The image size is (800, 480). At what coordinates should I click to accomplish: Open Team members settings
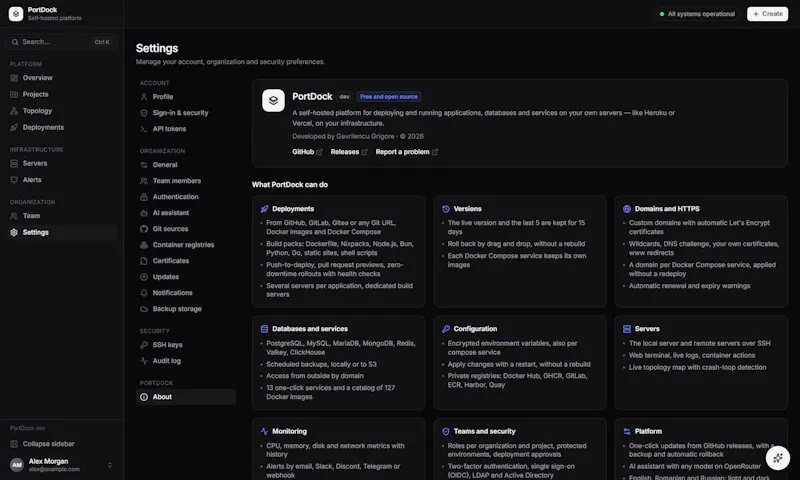[x=186, y=181]
